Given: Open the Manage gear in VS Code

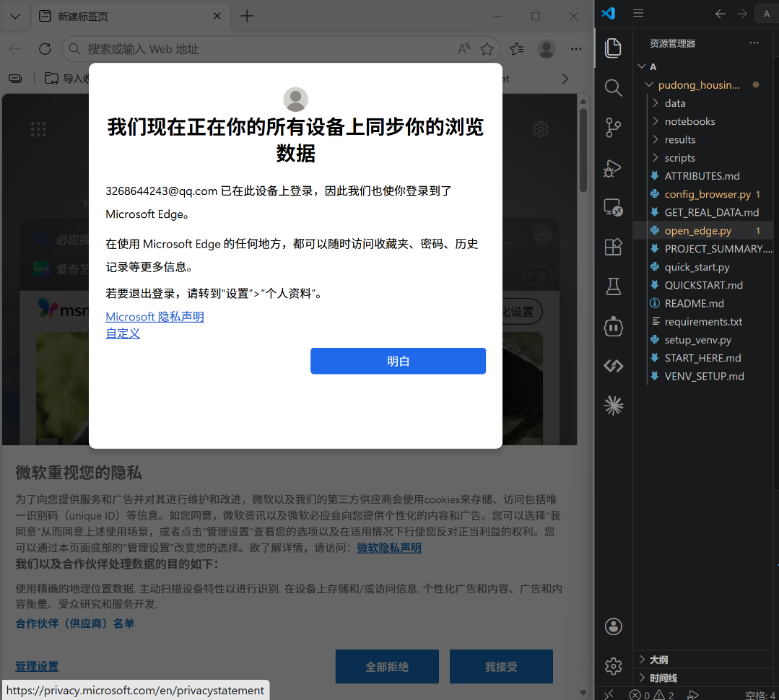Looking at the screenshot, I should (x=613, y=666).
